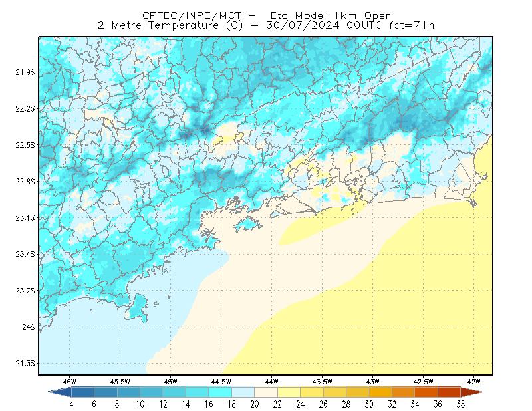
Task: Click the 44.5W longitude label
Action: 221,382
